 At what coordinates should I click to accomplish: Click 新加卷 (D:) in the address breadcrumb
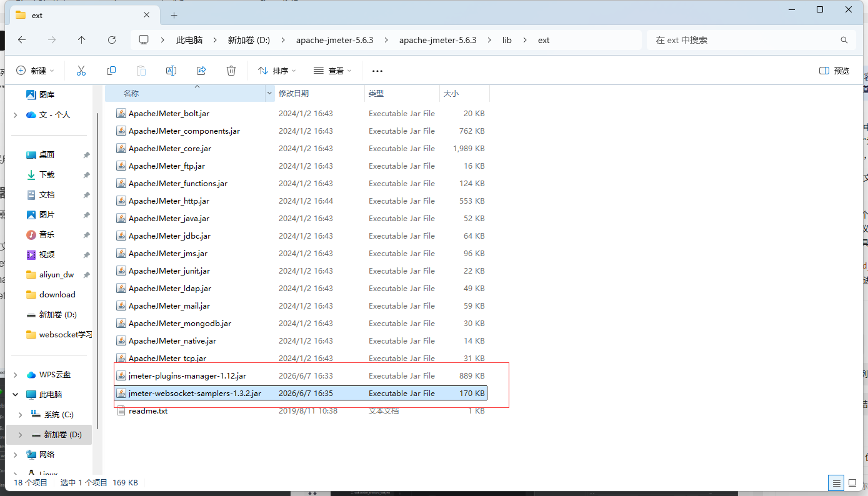coord(249,40)
